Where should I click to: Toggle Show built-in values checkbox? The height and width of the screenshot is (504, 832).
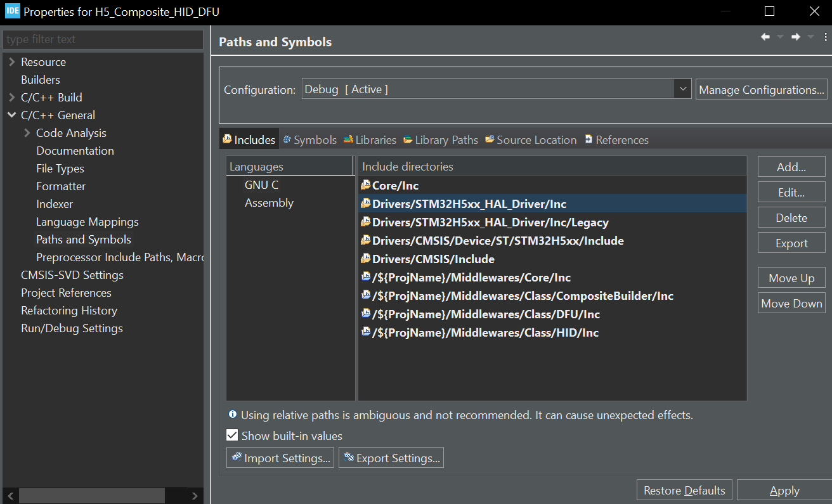pos(233,436)
